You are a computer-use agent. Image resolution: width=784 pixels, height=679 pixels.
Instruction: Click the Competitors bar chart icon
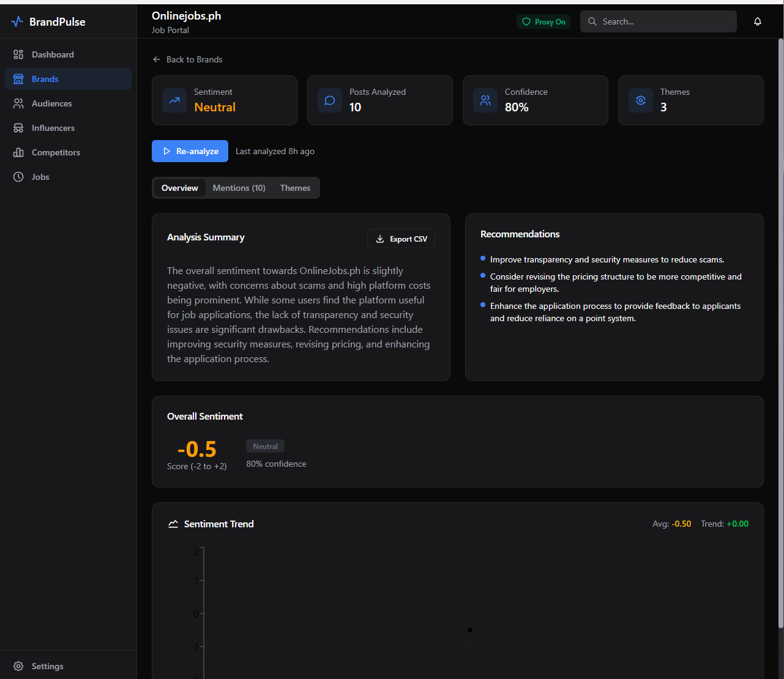[18, 152]
